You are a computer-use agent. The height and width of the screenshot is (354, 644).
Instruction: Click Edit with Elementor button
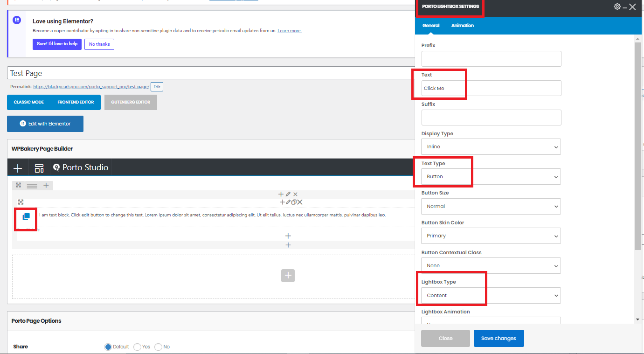(x=45, y=124)
